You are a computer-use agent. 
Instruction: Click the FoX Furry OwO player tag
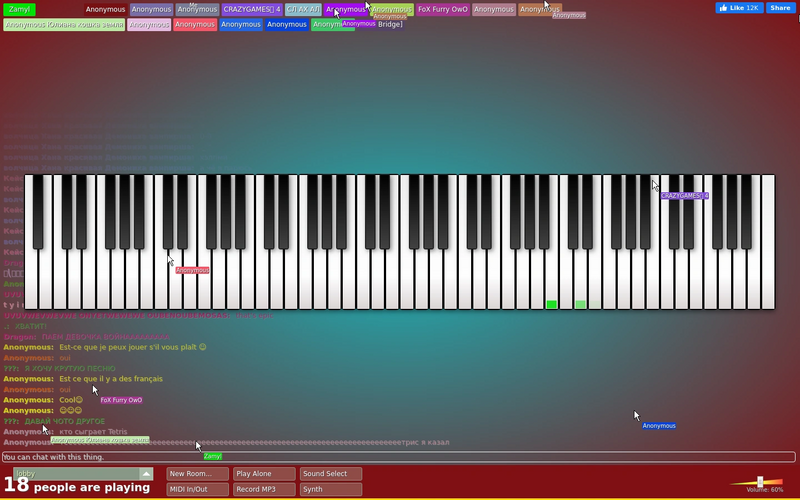point(442,9)
